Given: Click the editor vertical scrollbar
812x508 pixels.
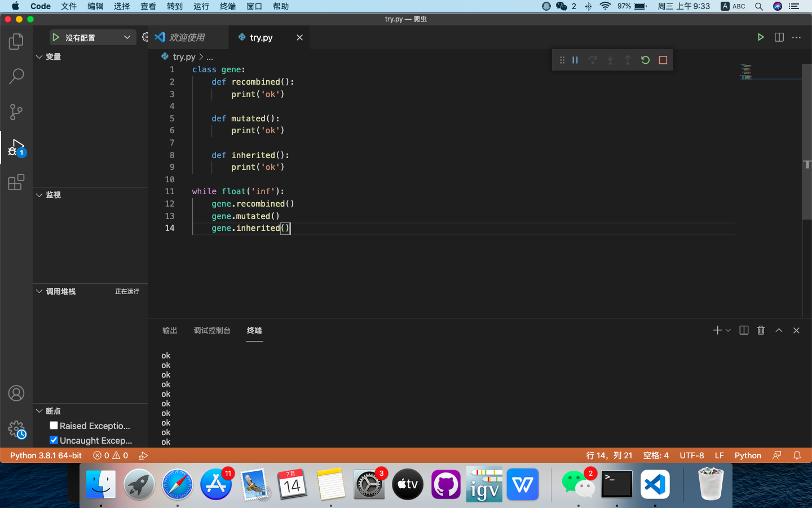Looking at the screenshot, I should point(807,141).
